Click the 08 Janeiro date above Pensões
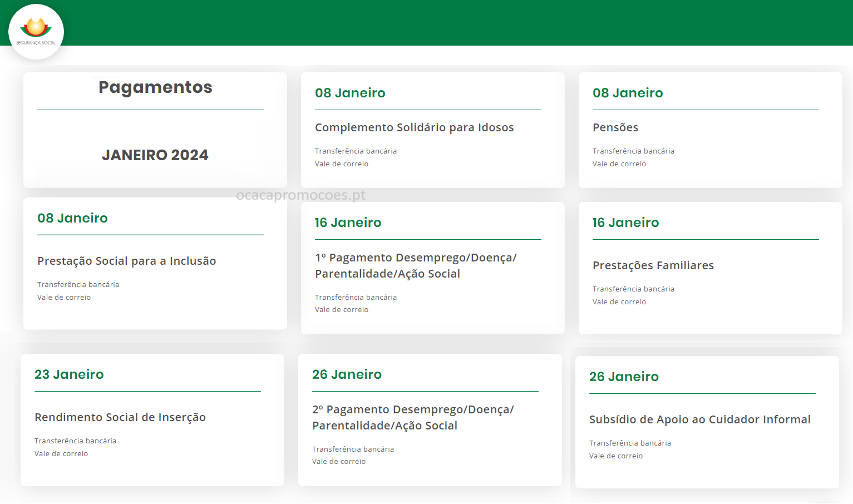 [628, 93]
